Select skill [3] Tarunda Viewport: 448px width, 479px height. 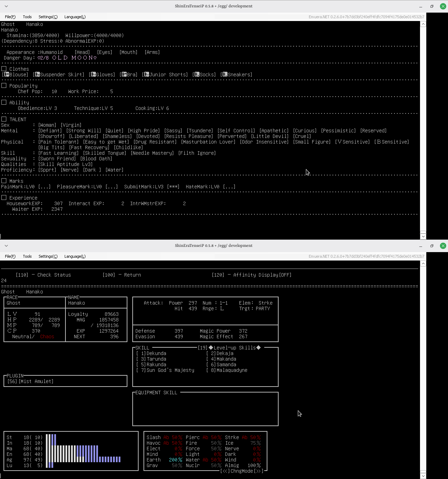(x=151, y=359)
